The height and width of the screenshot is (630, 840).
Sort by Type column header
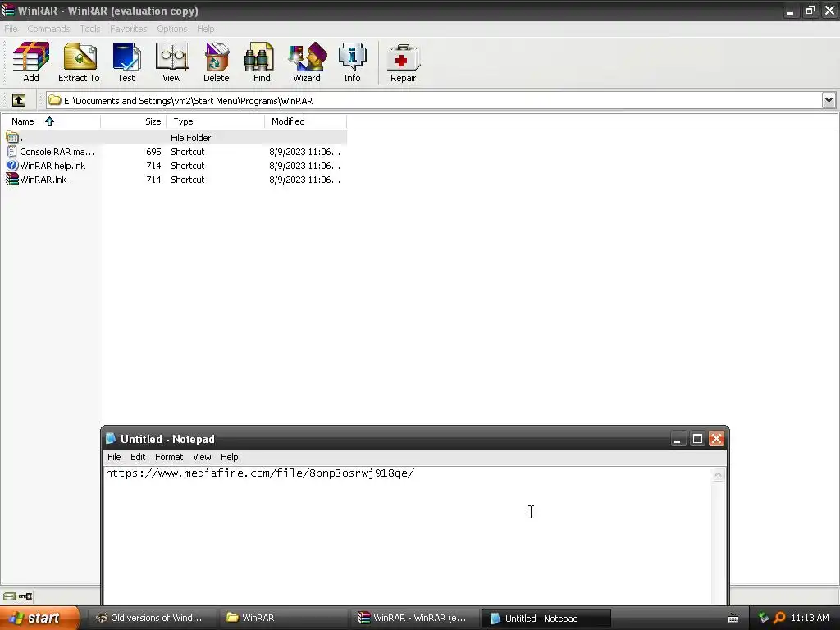pos(216,121)
